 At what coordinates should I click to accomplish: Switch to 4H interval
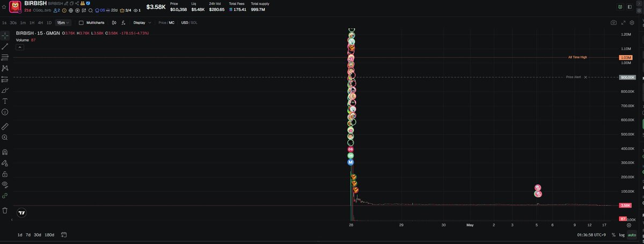pos(40,23)
